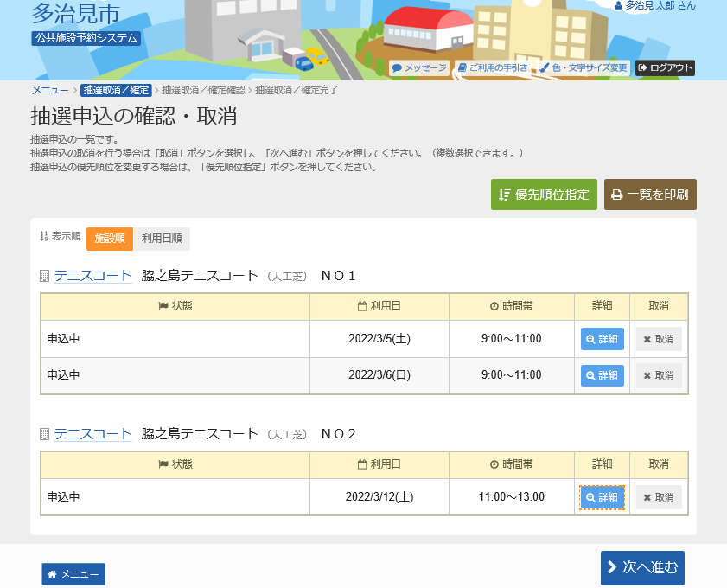727x588 pixels.
Task: Open 色・文字サイズ変更 settings
Action: click(x=584, y=67)
